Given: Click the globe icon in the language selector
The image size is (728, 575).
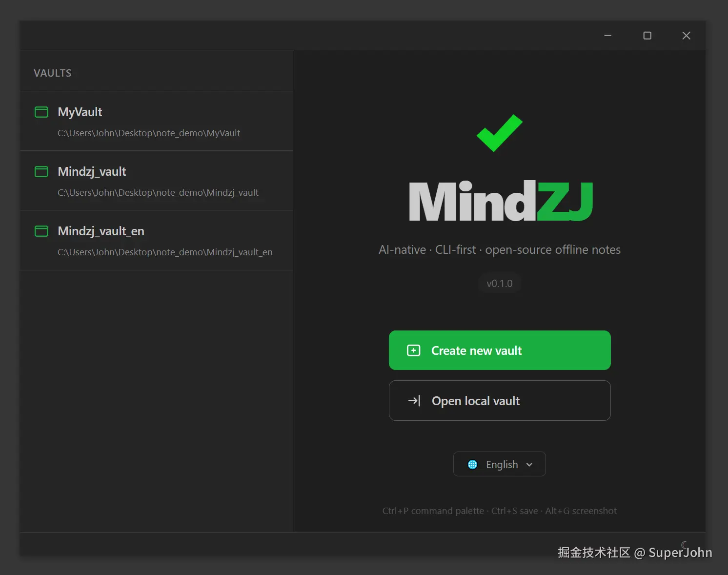Looking at the screenshot, I should point(472,464).
